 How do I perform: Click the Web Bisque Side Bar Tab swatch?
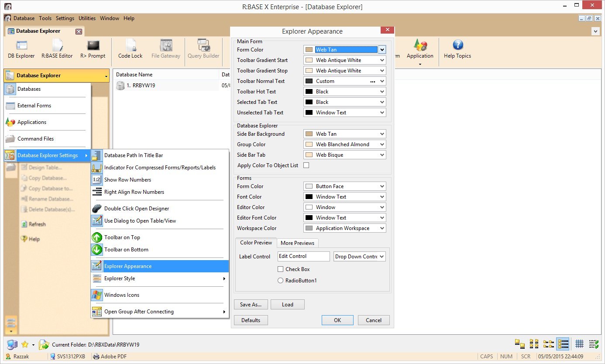pos(309,155)
